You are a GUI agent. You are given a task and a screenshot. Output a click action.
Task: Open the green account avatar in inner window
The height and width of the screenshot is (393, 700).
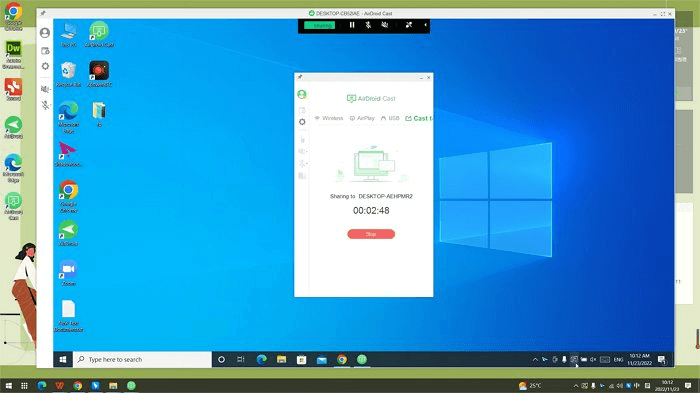pyautogui.click(x=302, y=94)
